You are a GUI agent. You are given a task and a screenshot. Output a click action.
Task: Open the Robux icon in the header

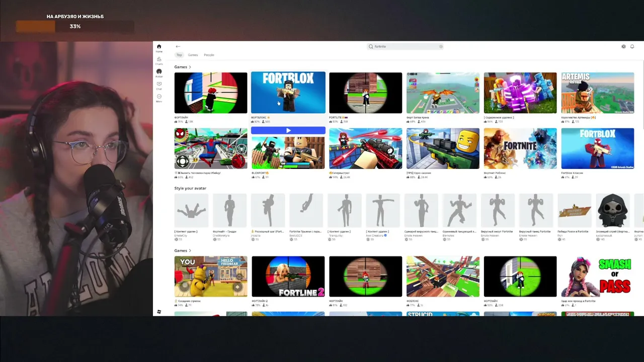623,46
